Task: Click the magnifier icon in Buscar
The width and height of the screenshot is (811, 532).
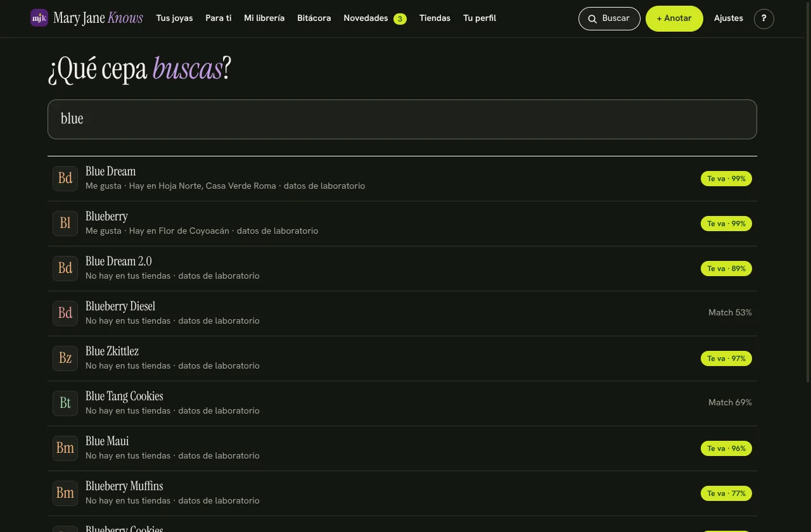Action: pyautogui.click(x=592, y=19)
